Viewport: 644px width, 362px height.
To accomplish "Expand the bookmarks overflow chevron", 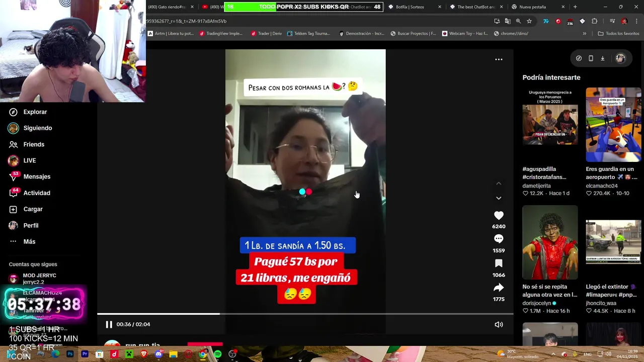I will [584, 34].
